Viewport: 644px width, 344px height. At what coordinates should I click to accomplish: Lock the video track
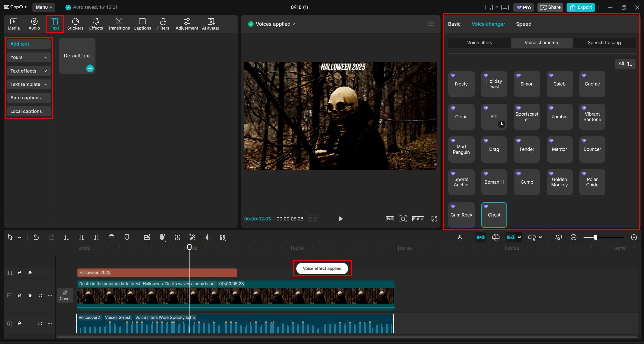(19, 295)
